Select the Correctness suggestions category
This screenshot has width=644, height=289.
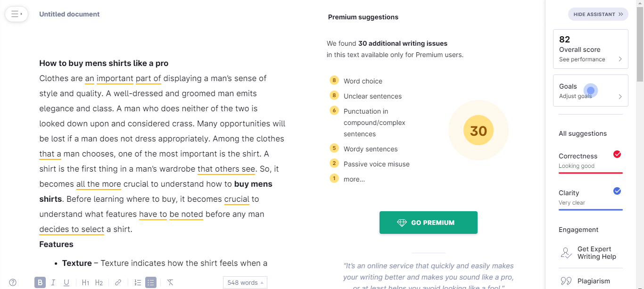tap(591, 160)
